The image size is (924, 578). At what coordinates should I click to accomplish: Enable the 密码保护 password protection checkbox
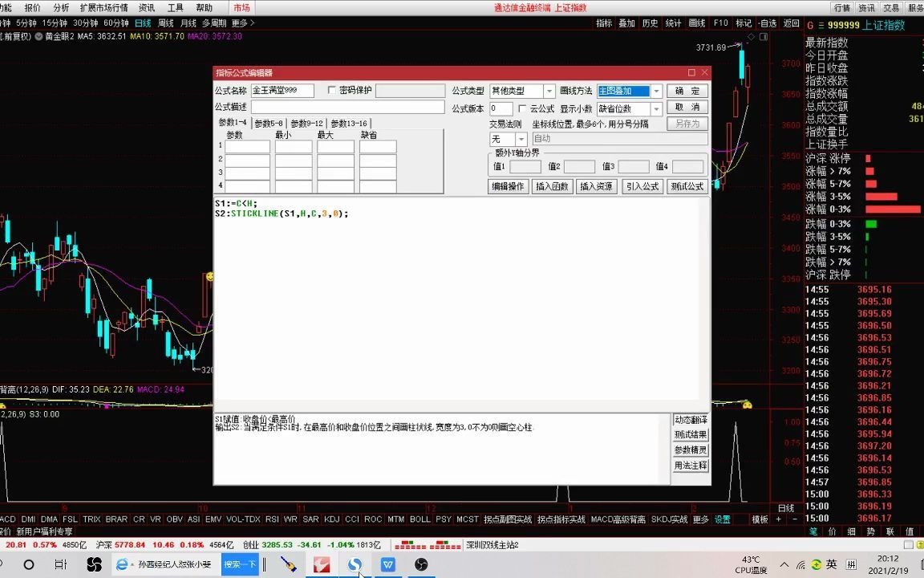(331, 91)
